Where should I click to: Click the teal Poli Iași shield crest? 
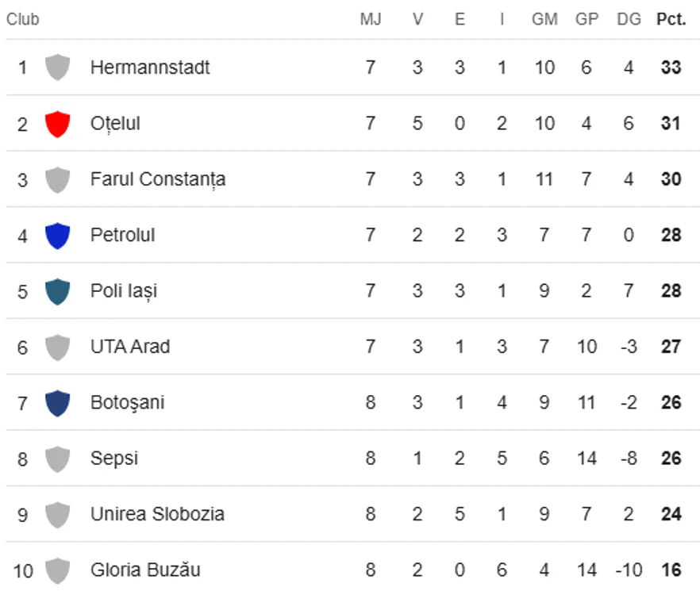click(58, 291)
